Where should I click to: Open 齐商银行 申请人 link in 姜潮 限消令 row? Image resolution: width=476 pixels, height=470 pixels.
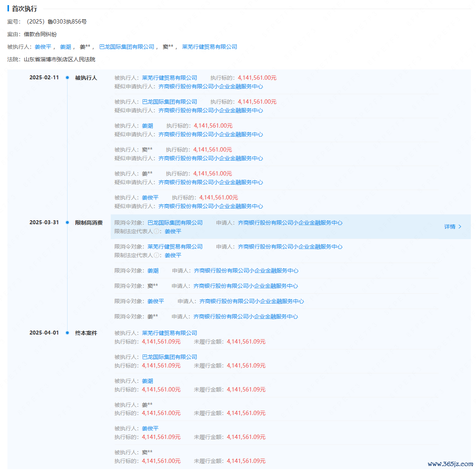click(x=246, y=271)
